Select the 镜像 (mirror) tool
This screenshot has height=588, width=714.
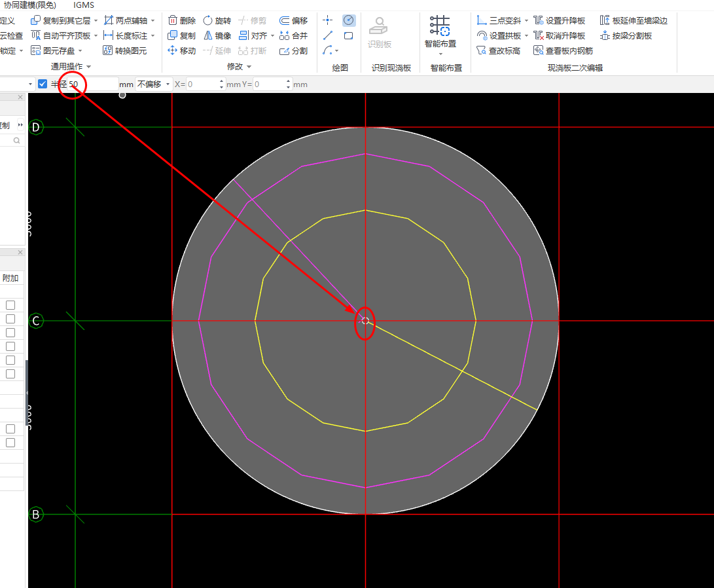217,35
